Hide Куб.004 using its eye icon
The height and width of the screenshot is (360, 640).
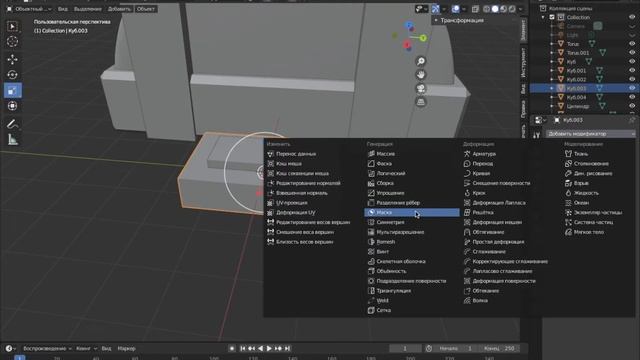[x=632, y=97]
